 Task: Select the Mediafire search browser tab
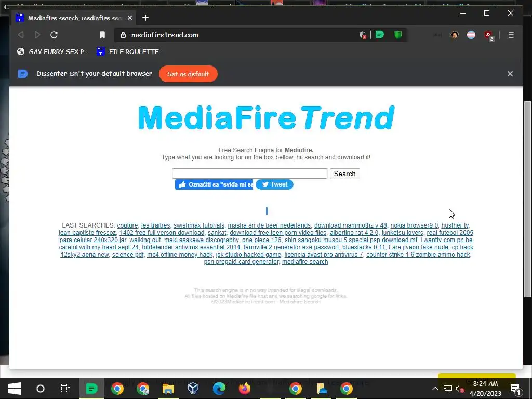point(74,18)
